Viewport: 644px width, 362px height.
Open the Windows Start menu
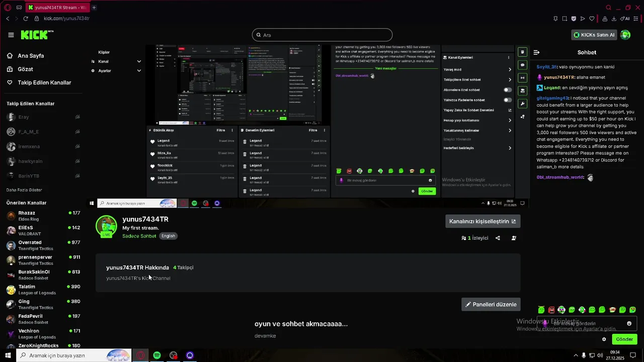click(x=8, y=355)
